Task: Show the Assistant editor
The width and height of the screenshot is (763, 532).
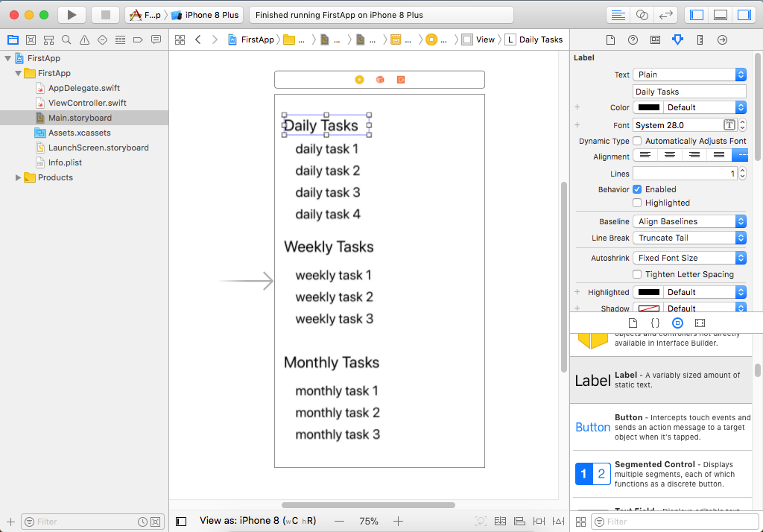Action: (642, 15)
